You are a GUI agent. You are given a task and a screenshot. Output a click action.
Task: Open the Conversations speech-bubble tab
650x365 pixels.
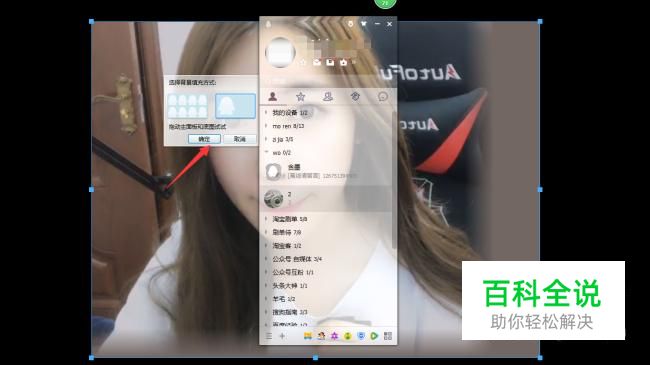383,97
